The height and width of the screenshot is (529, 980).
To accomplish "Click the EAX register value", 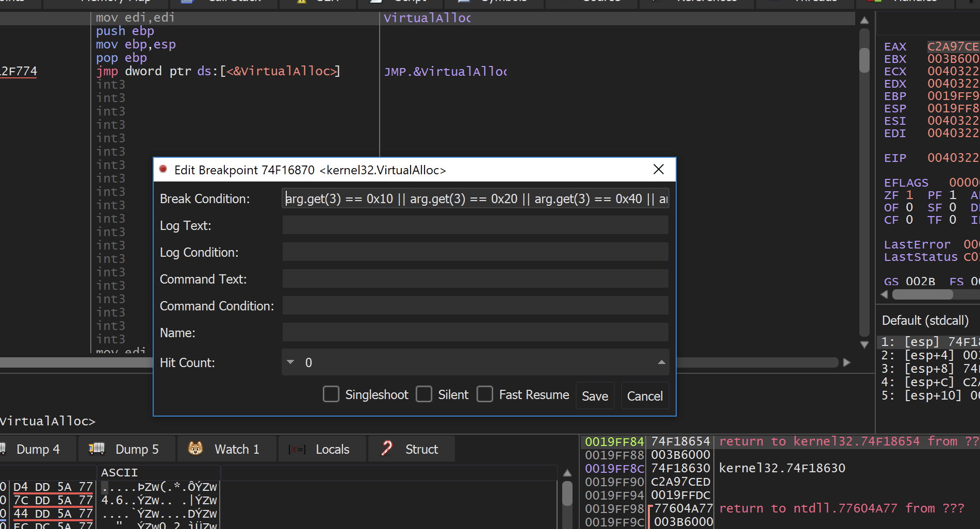I will point(953,46).
